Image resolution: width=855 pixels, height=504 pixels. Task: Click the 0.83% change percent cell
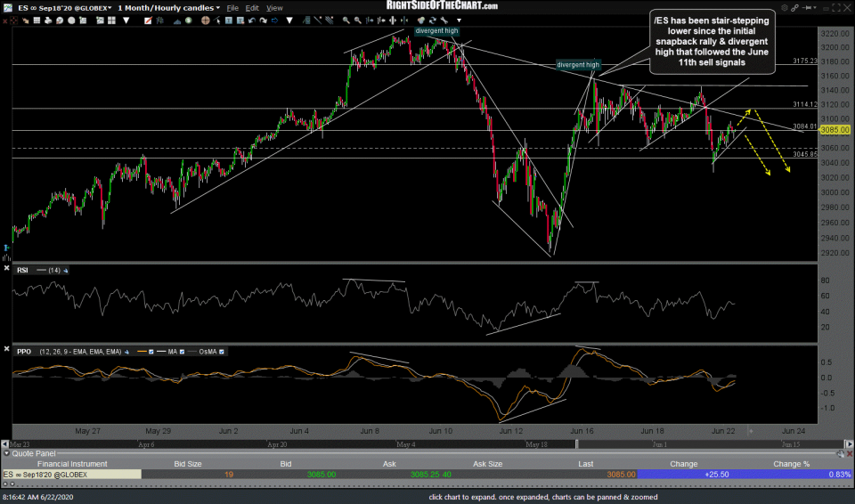coord(840,475)
